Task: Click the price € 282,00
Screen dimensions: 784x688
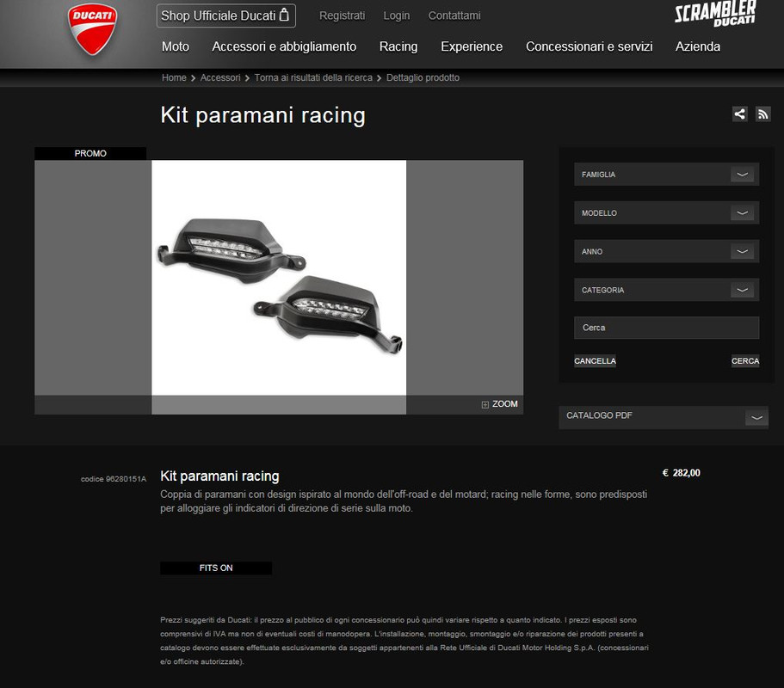Action: pos(681,473)
